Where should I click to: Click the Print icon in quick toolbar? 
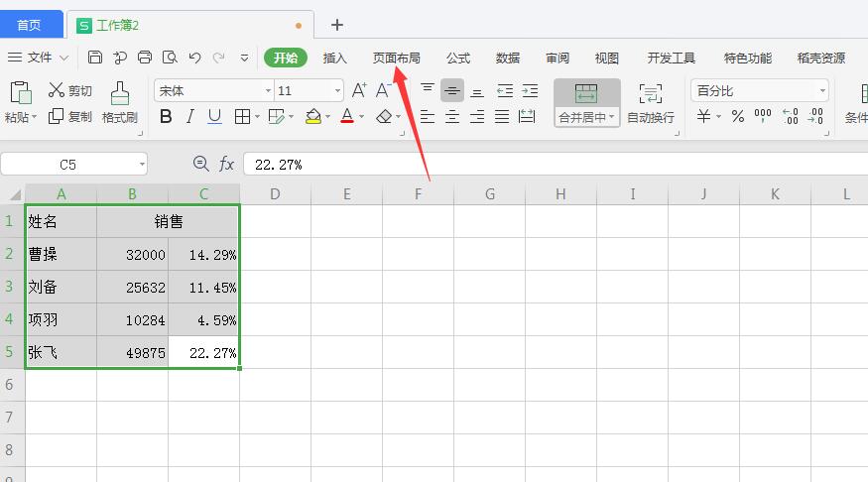coord(145,57)
